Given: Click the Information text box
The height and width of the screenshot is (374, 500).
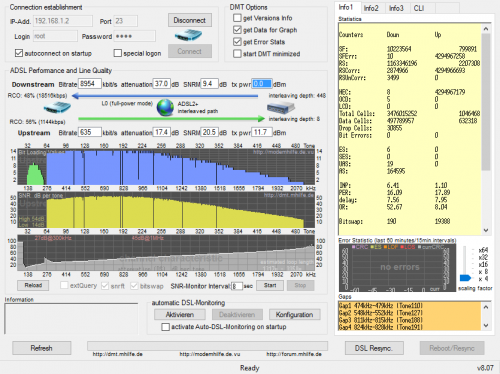Looking at the screenshot, I should pyautogui.click(x=71, y=319).
